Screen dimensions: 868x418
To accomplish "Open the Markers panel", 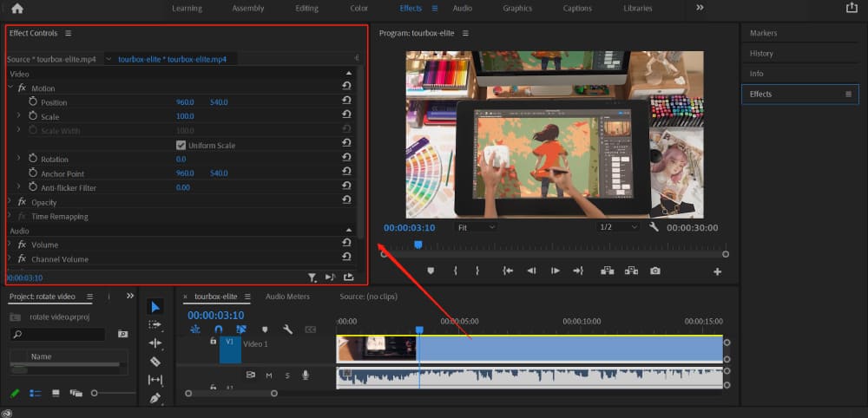I will pos(763,33).
